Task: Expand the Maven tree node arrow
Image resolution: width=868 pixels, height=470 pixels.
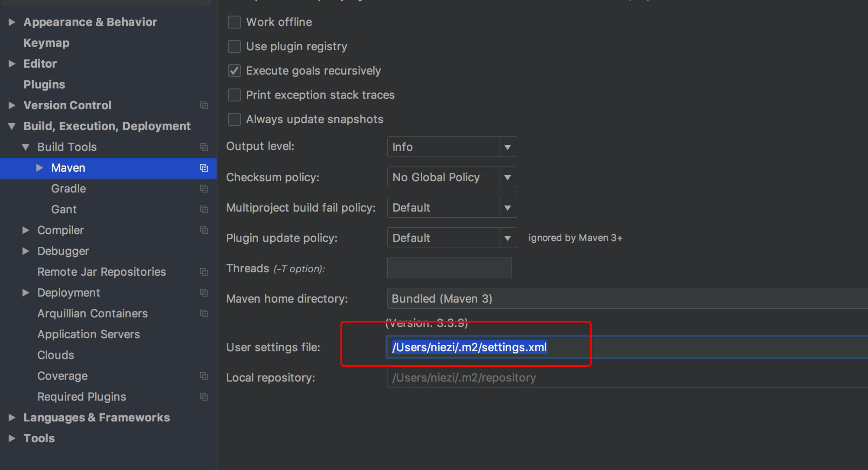Action: pyautogui.click(x=39, y=168)
